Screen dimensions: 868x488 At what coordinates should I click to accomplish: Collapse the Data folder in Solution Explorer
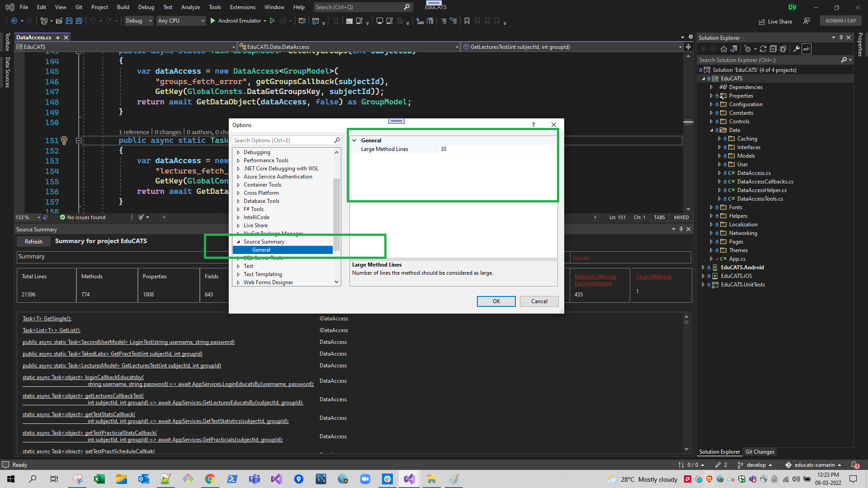click(711, 130)
